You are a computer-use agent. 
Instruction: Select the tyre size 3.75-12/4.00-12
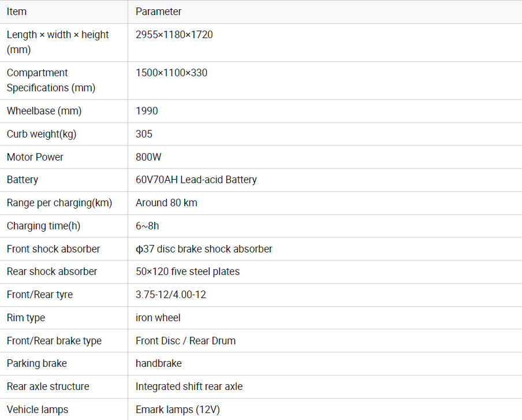[171, 295]
